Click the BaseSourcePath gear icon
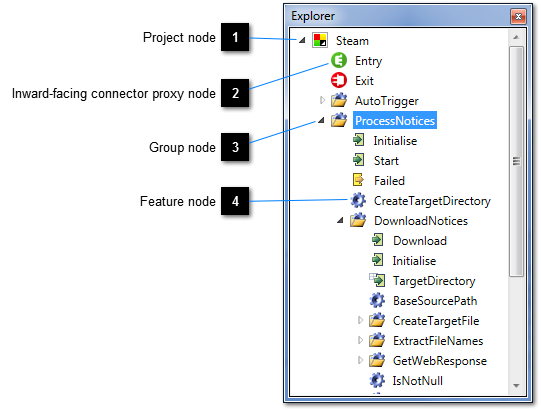The image size is (541, 411). click(377, 300)
